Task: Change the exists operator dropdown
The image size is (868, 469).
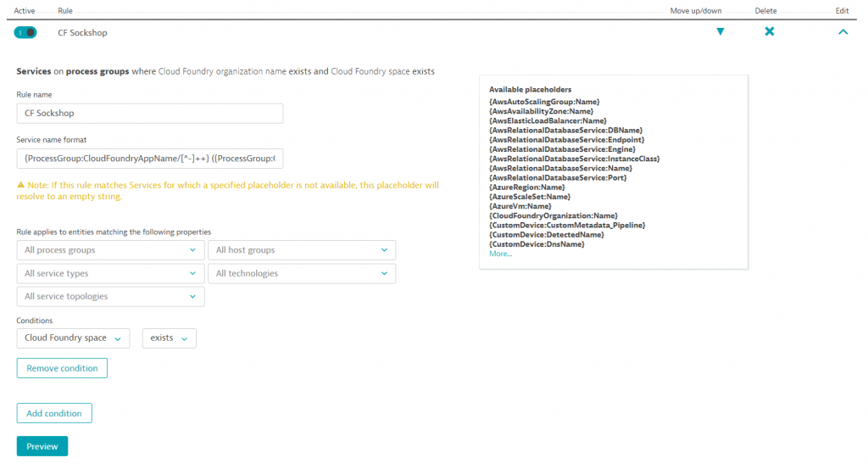Action: tap(169, 338)
